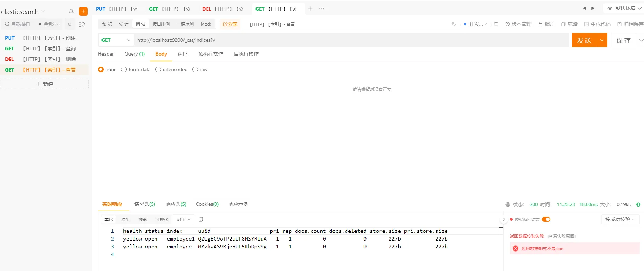The height and width of the screenshot is (271, 644).
Task: Open the utf8 encoding dropdown
Action: pyautogui.click(x=183, y=219)
